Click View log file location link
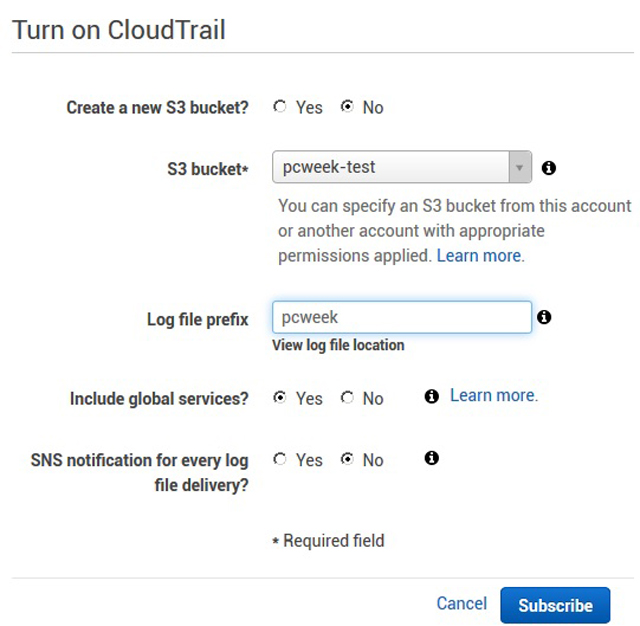Image resolution: width=640 pixels, height=626 pixels. click(x=338, y=345)
